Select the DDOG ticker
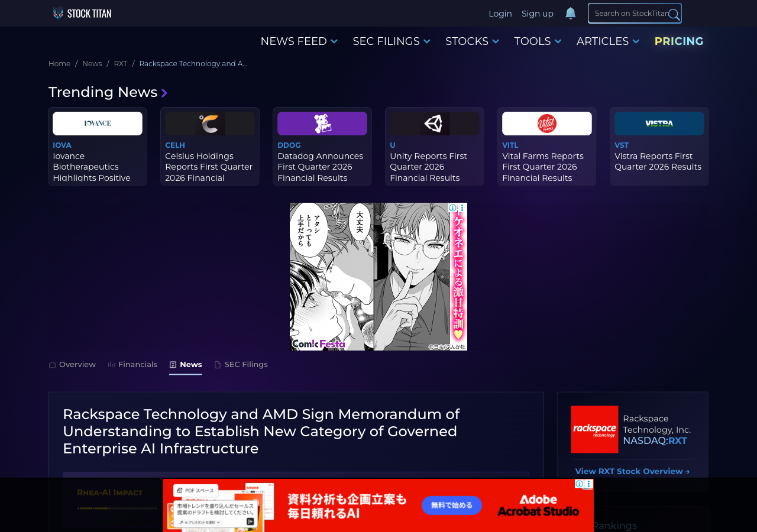Image resolution: width=757 pixels, height=532 pixels. (x=289, y=145)
